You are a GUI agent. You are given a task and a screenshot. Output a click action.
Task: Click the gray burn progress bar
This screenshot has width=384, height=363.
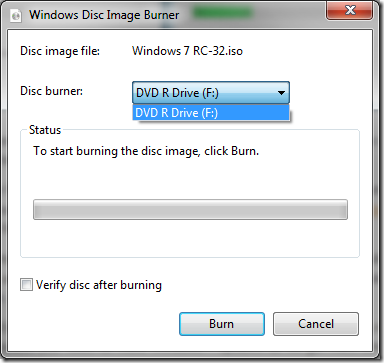[x=190, y=209]
